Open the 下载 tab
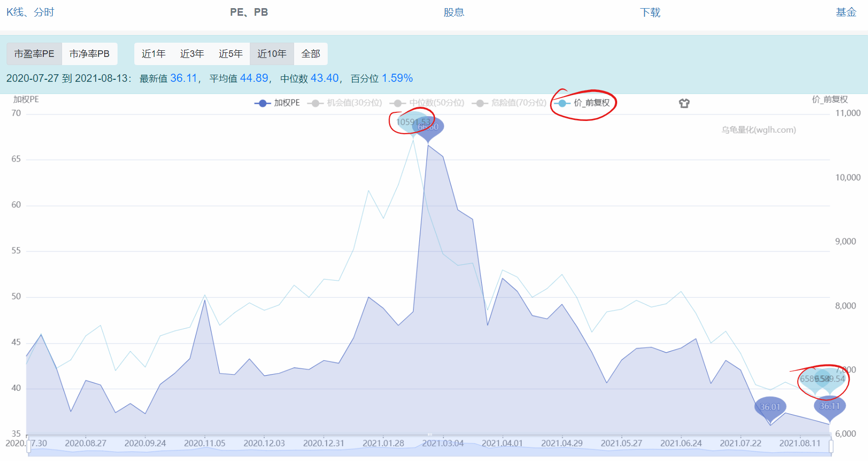Viewport: 868px width, 461px height. (650, 12)
